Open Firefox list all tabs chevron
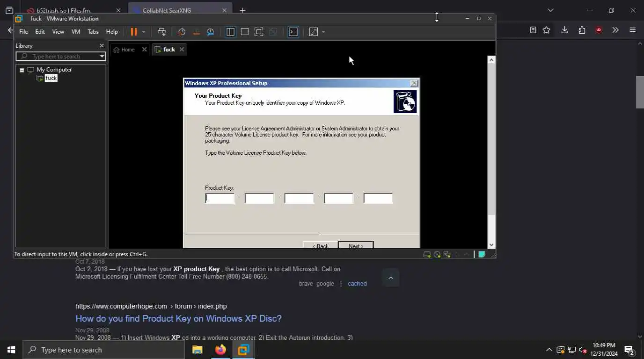644x359 pixels. pyautogui.click(x=550, y=10)
